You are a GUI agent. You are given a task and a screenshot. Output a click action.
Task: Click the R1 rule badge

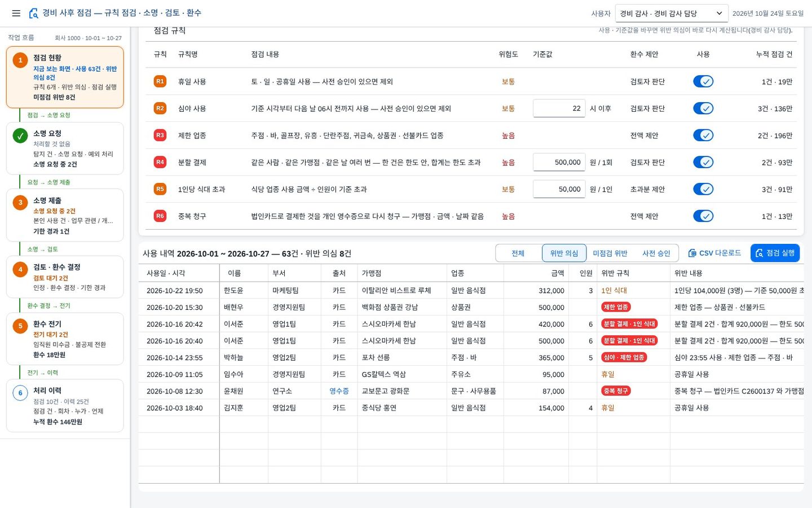pos(160,81)
